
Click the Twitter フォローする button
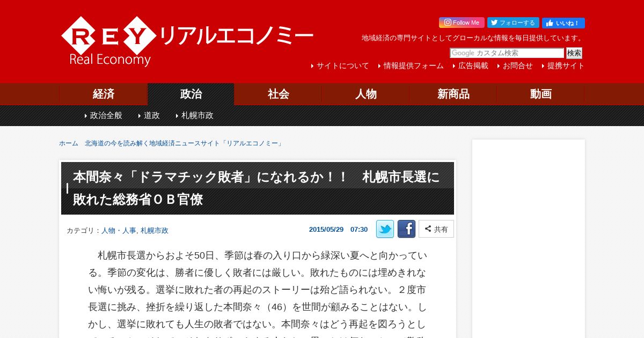click(x=513, y=23)
